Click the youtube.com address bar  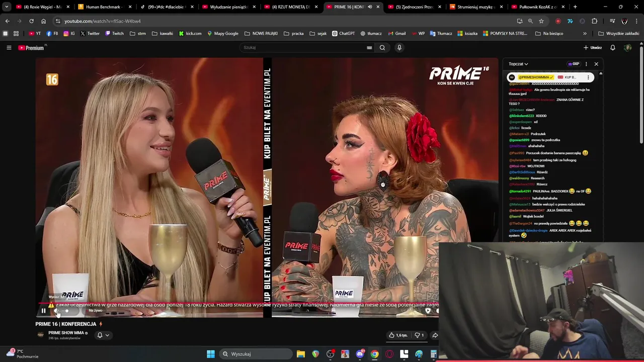282,21
